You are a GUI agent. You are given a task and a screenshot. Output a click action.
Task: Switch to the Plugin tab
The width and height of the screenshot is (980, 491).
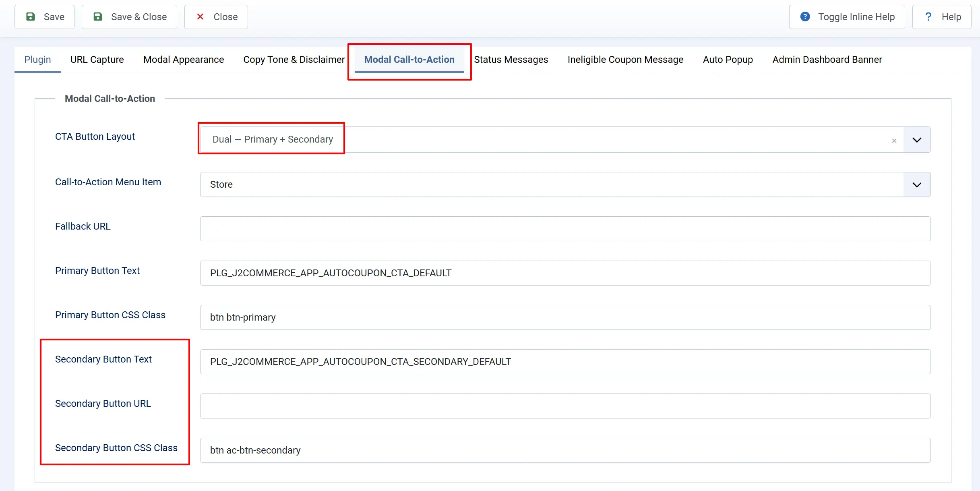[x=37, y=60]
